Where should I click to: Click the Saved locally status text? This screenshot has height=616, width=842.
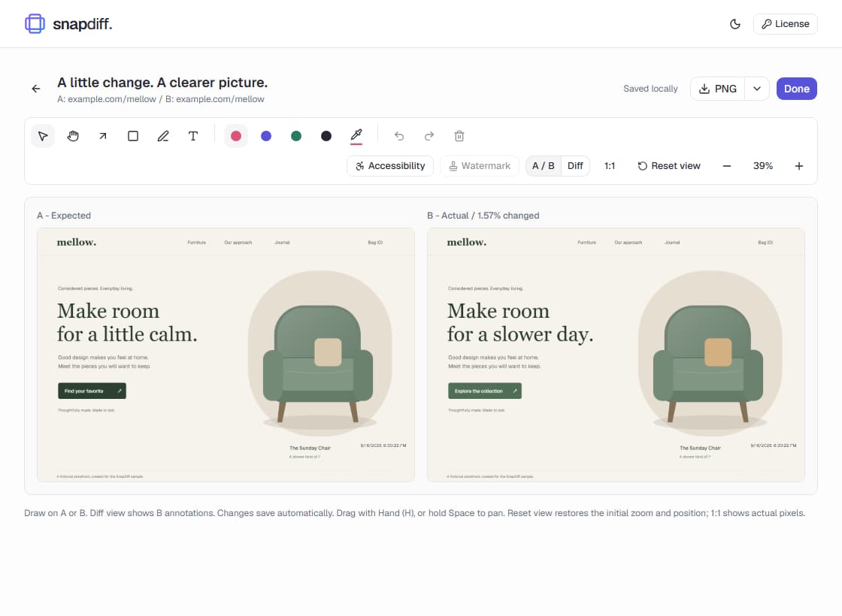[x=650, y=89]
